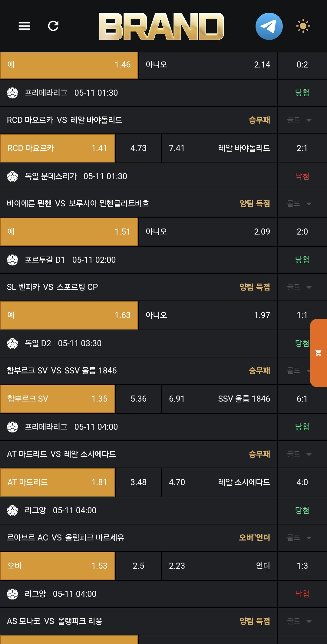
Task: Select 함부르크 SV 1.35 odds
Action: pos(58,399)
